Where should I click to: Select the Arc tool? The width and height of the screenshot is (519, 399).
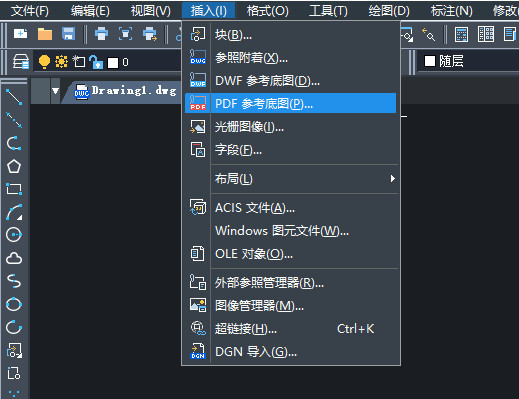14,212
